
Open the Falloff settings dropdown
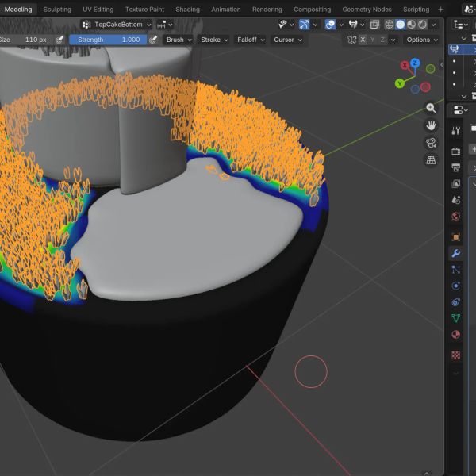pos(251,40)
